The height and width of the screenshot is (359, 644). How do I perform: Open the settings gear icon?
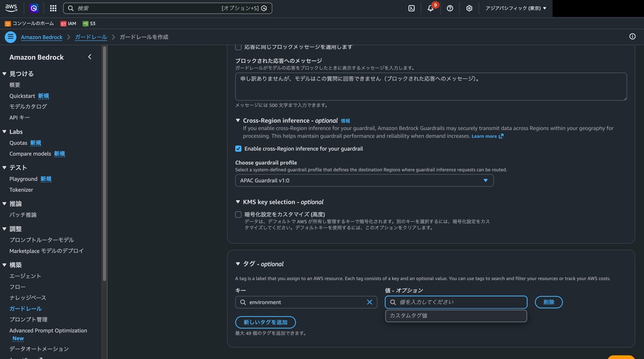tap(469, 8)
